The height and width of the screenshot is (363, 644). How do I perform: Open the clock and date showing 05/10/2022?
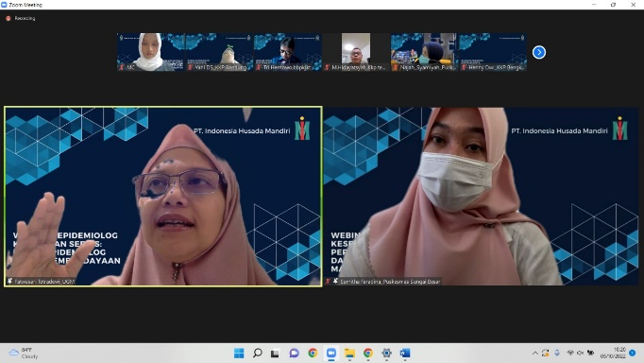pos(613,353)
